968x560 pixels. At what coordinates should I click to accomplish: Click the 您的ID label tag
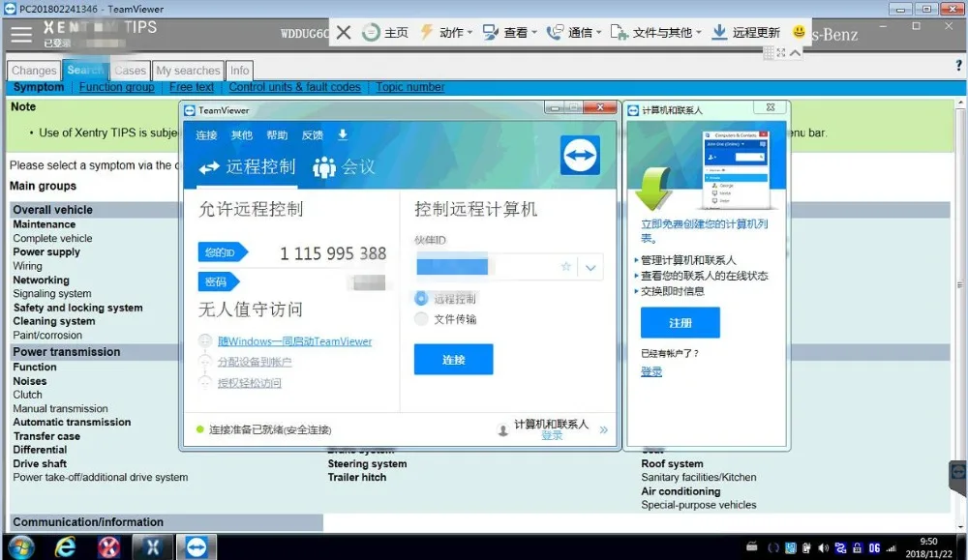coord(223,252)
